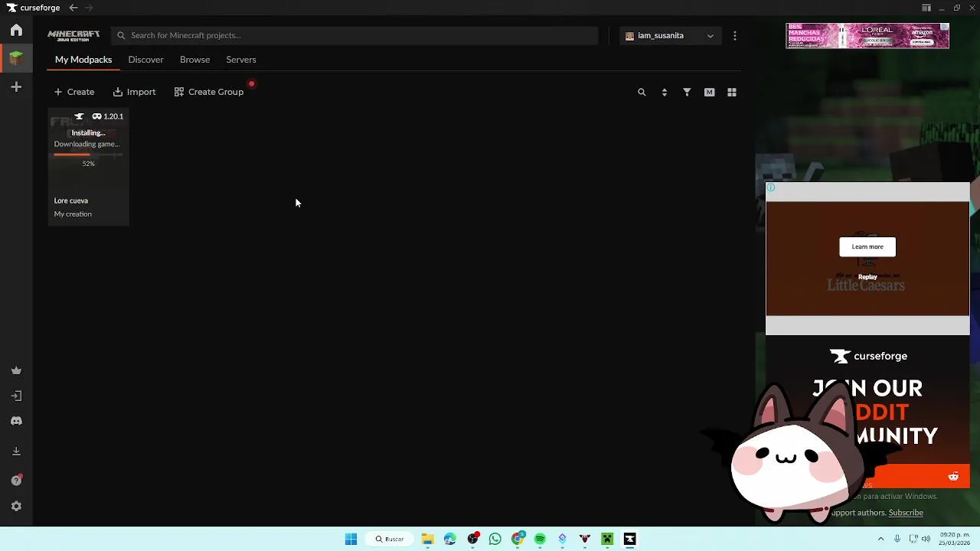The width and height of the screenshot is (980, 551).
Task: Open WhatsApp from the taskbar
Action: coord(495,539)
